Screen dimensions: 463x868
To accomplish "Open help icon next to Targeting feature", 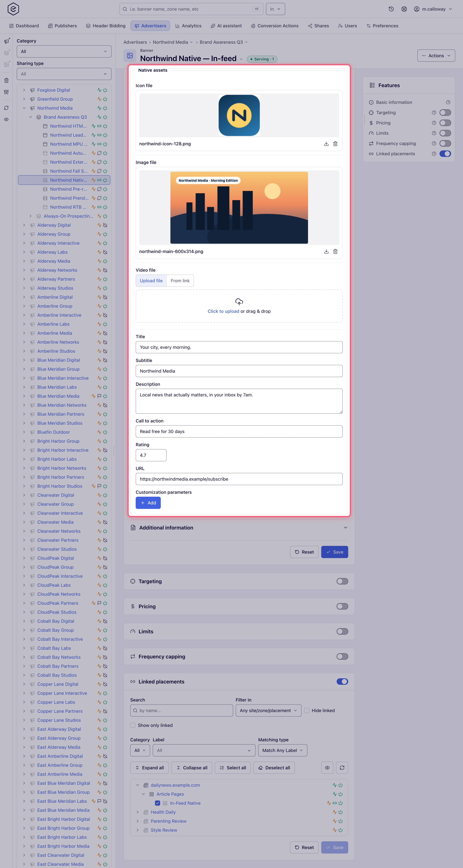I will (434, 113).
